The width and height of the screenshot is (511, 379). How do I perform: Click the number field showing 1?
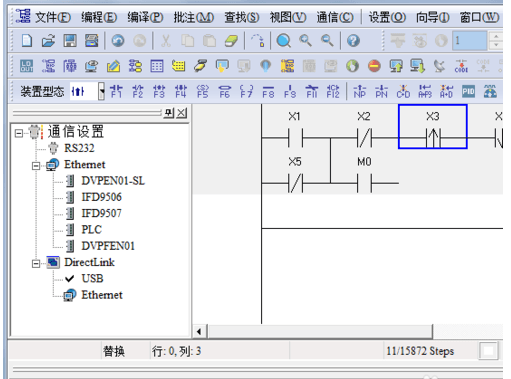click(469, 41)
